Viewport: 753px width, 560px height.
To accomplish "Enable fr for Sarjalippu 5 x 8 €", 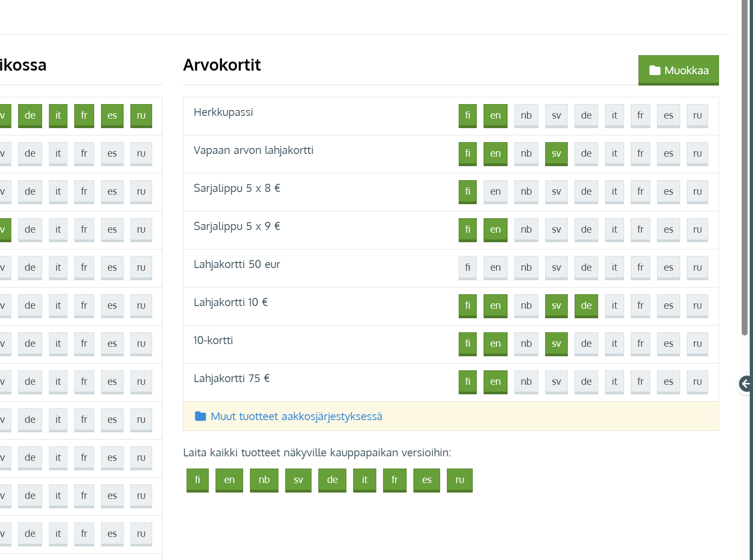I will (x=640, y=192).
